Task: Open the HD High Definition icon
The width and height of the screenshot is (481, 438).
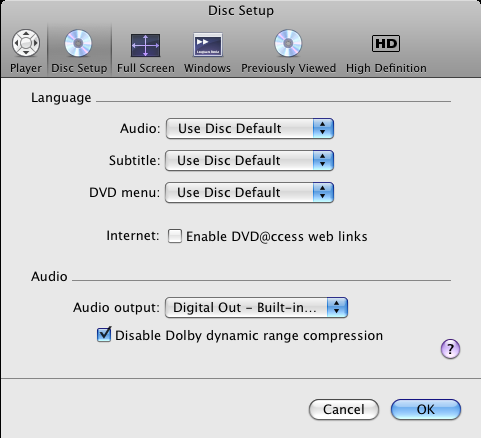Action: pyautogui.click(x=386, y=43)
